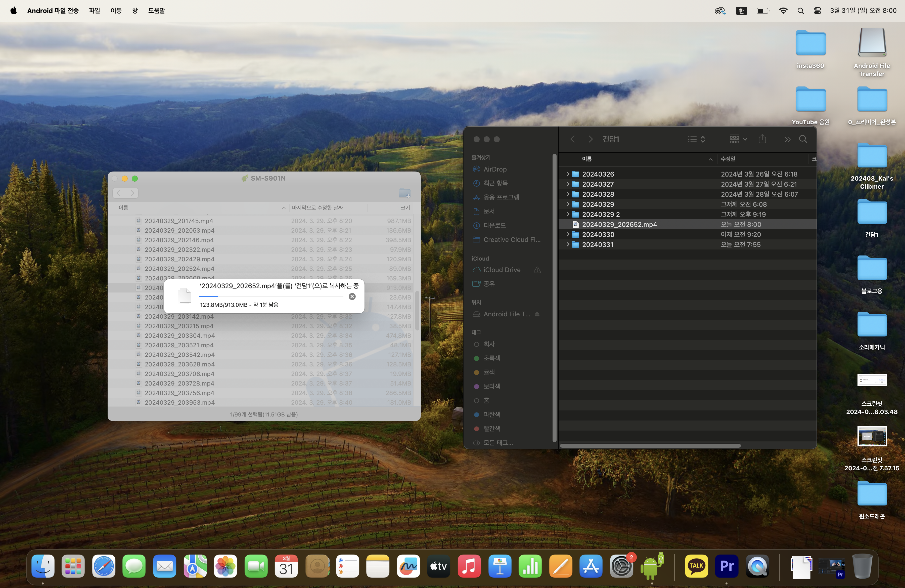This screenshot has width=905, height=588.
Task: Eject the Android File Transfer volume in sidebar
Action: [537, 314]
